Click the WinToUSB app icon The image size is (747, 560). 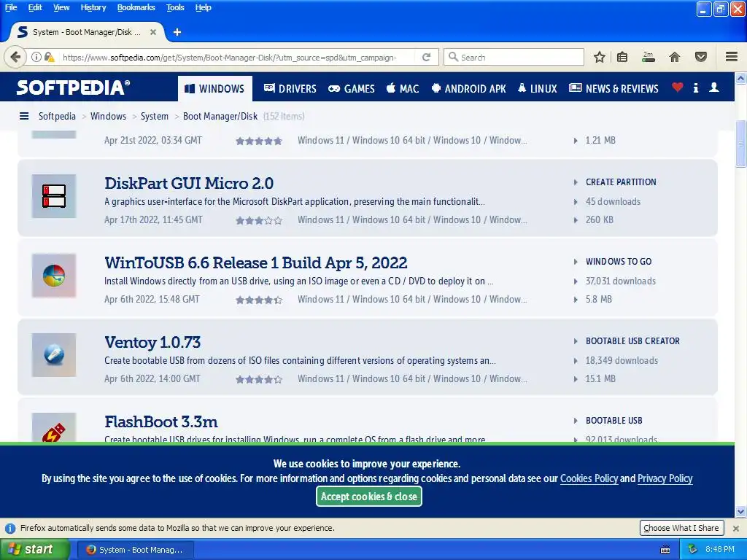(54, 276)
